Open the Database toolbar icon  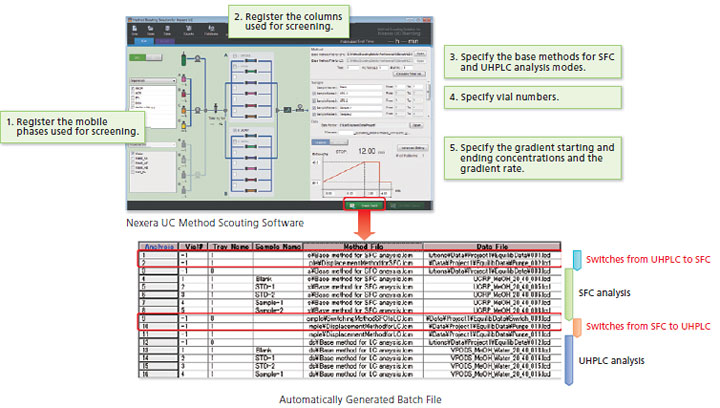pos(211,30)
